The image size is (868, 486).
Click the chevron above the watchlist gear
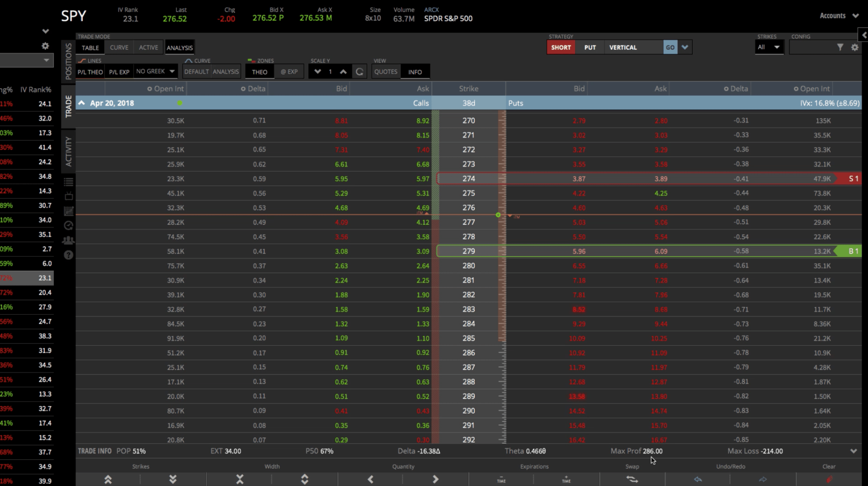coord(45,31)
